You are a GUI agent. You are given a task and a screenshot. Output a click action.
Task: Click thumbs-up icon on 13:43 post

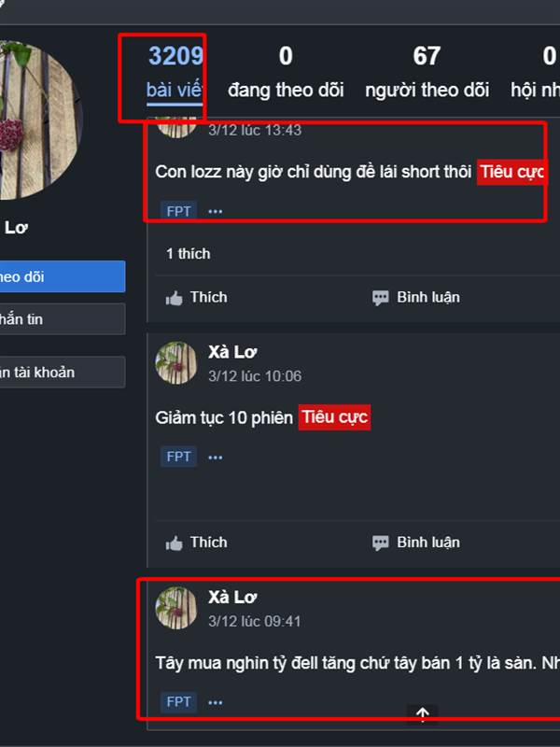coord(174,298)
